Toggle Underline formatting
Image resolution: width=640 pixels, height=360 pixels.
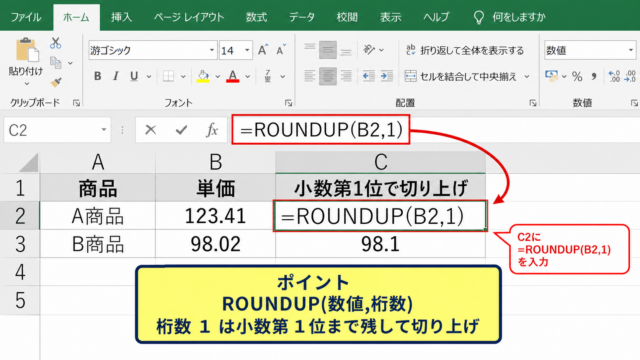coord(134,76)
